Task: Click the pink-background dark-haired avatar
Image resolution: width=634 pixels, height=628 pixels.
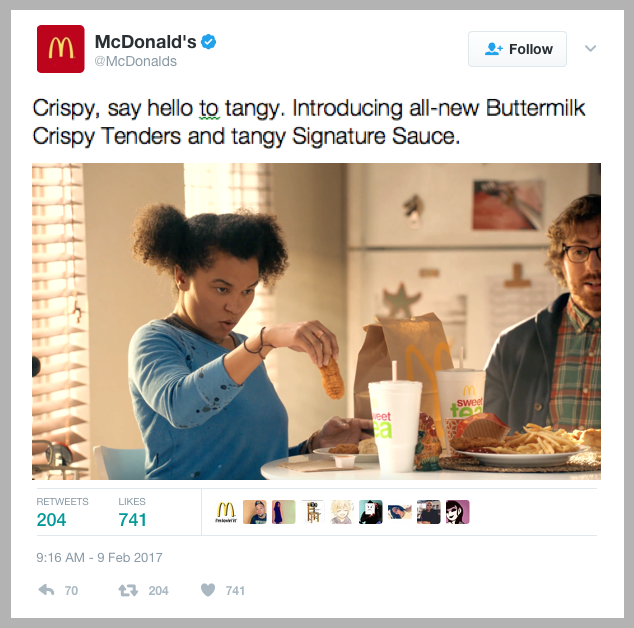Action: (457, 512)
